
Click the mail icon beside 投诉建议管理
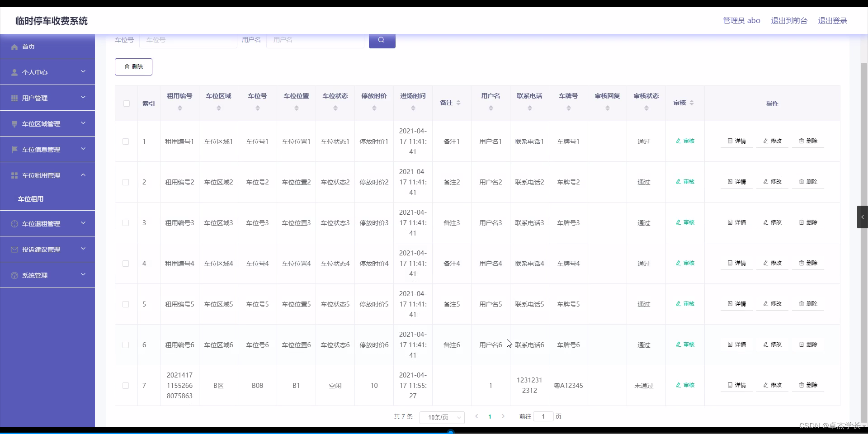[x=14, y=250]
